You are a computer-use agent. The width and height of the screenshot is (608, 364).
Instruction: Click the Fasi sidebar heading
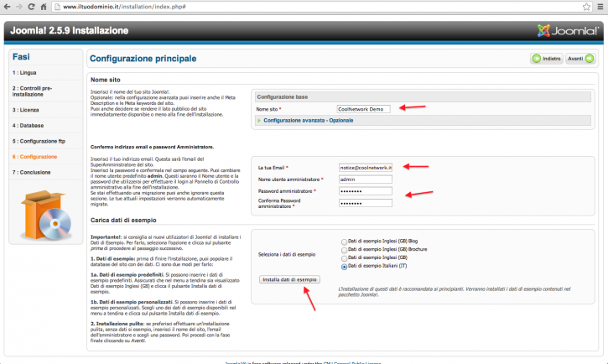pos(21,57)
